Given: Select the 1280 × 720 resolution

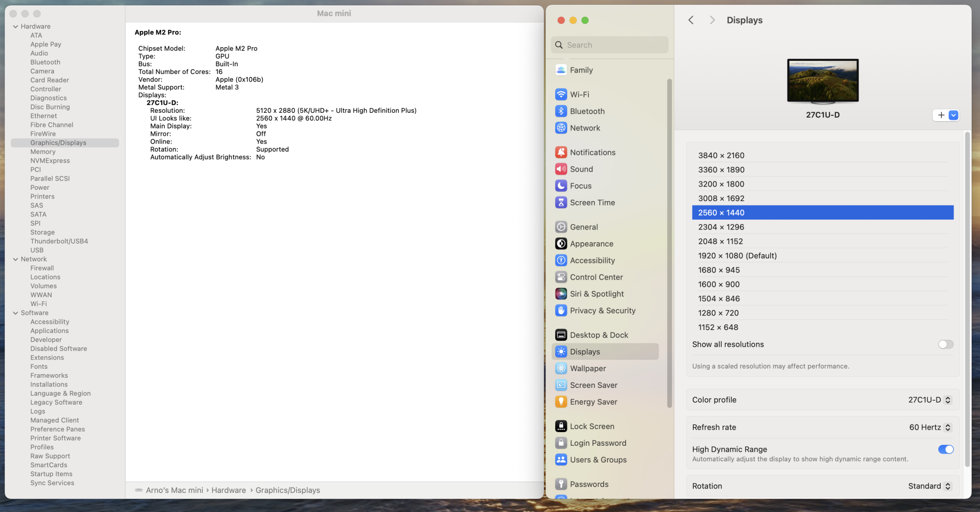Looking at the screenshot, I should 823,313.
